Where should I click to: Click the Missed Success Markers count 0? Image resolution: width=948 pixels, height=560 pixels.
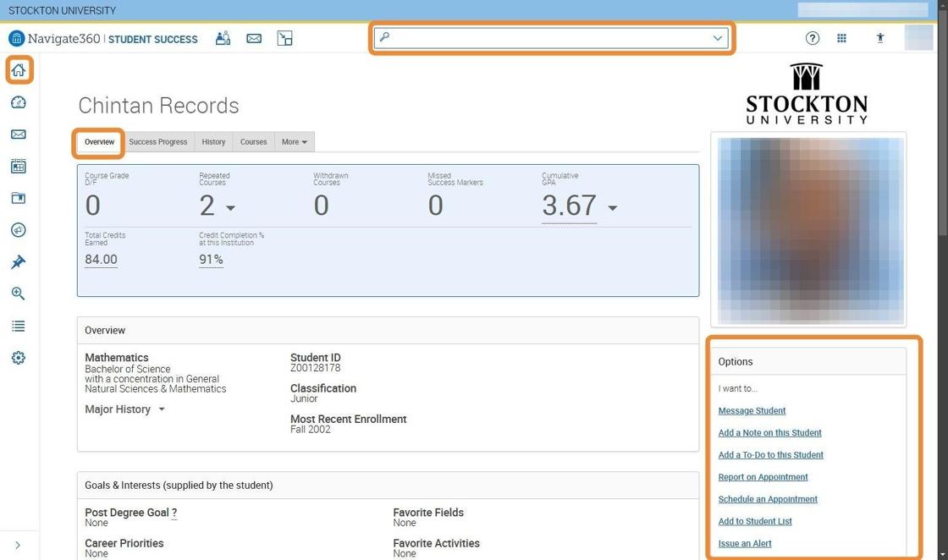coord(435,206)
